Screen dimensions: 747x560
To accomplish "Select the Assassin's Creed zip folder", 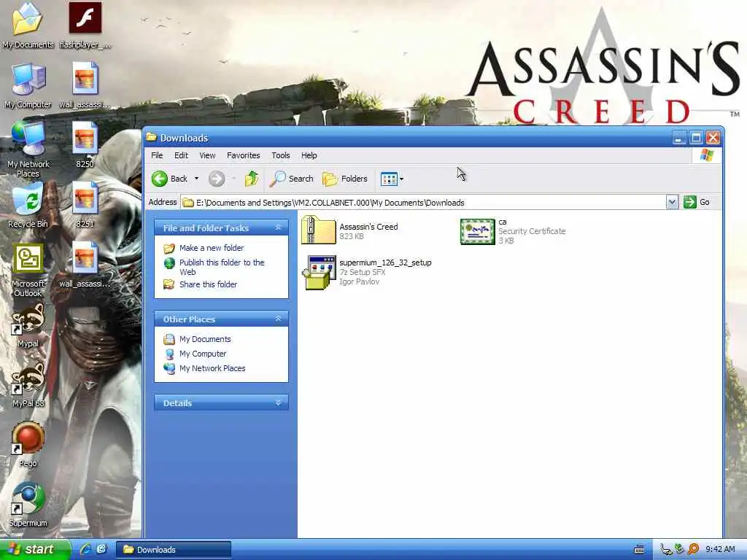I will pyautogui.click(x=319, y=230).
